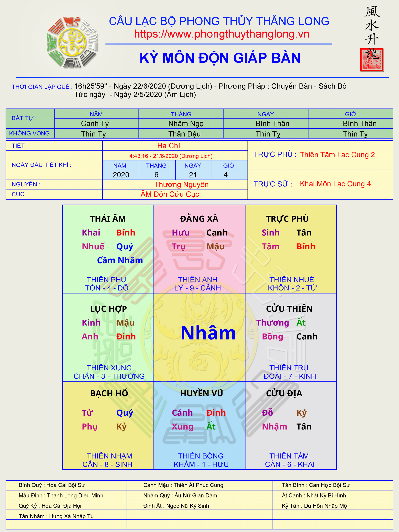
Task: Click Mậu Đinh Thanh Long Diệu Minh row
Action: point(61,495)
